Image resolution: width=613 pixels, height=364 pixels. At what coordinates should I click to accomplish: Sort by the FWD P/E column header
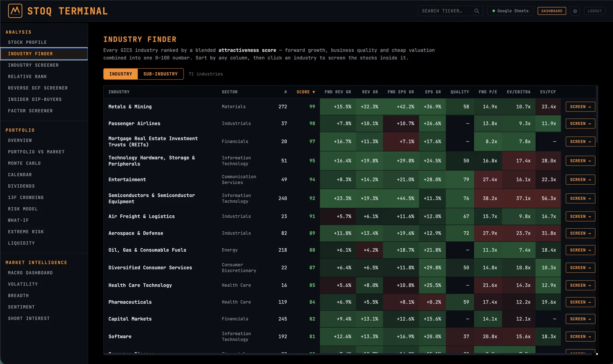[488, 92]
